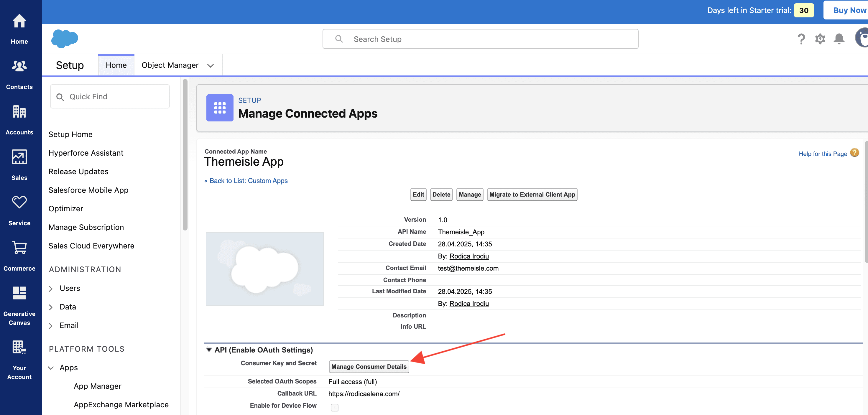Enable the Device Flow checkbox
The image size is (868, 415).
[x=334, y=407]
